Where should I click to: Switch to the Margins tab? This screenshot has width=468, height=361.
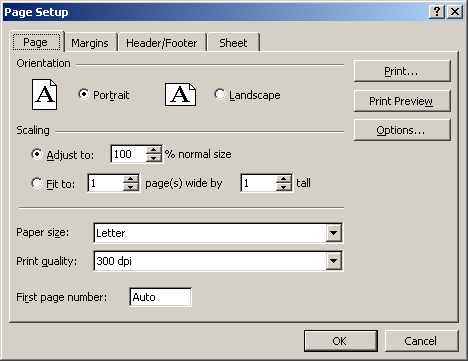(x=90, y=43)
